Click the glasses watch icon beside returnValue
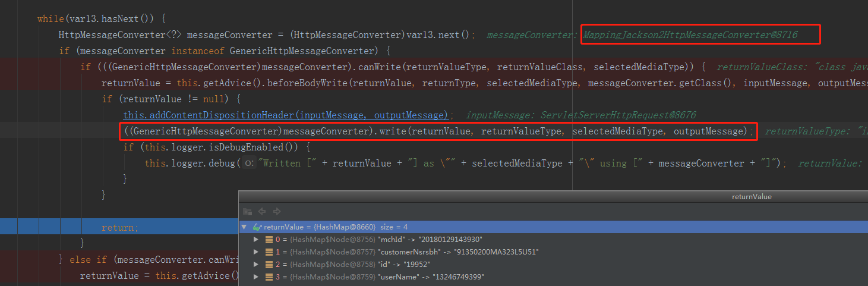 tap(257, 227)
